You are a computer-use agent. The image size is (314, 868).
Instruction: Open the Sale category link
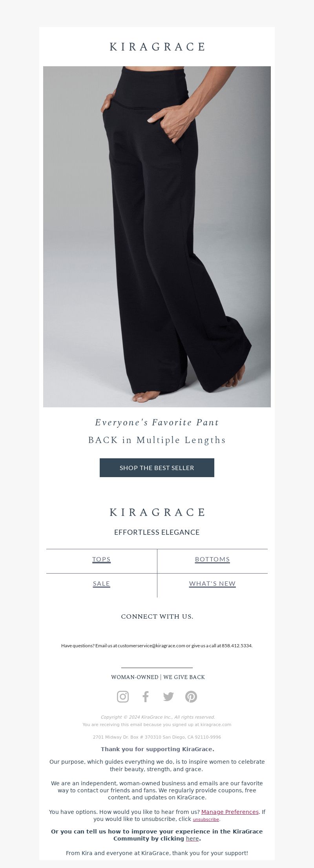pyautogui.click(x=101, y=584)
